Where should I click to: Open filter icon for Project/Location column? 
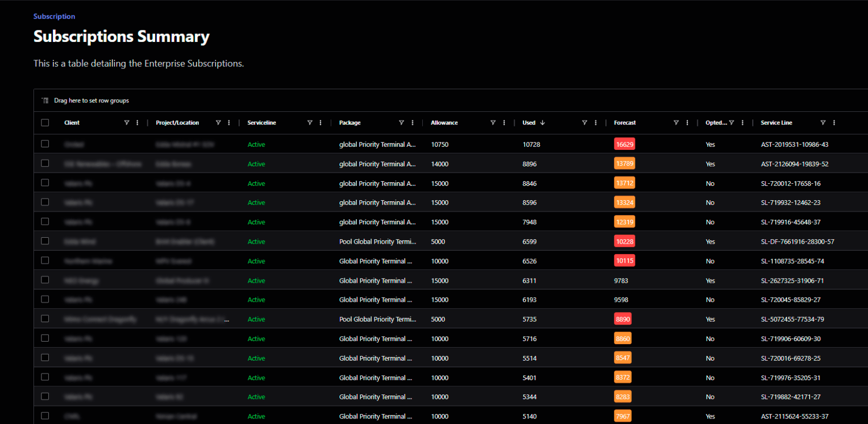[x=218, y=123]
